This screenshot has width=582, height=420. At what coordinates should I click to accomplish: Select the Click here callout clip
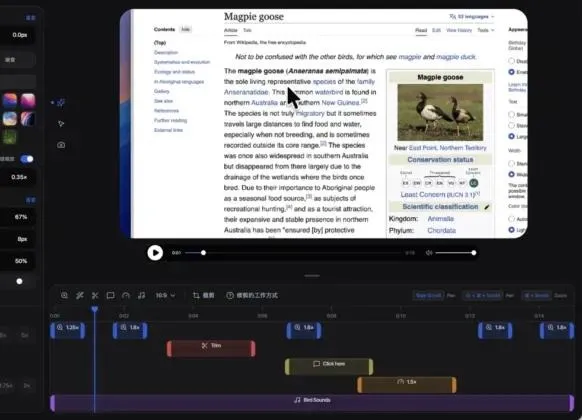329,367
